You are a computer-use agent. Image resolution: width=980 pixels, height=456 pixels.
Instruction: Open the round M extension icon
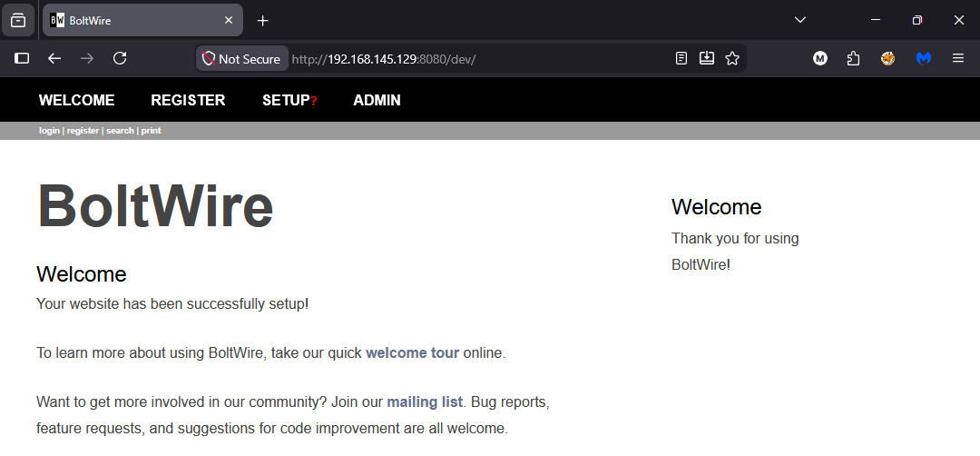pyautogui.click(x=820, y=58)
